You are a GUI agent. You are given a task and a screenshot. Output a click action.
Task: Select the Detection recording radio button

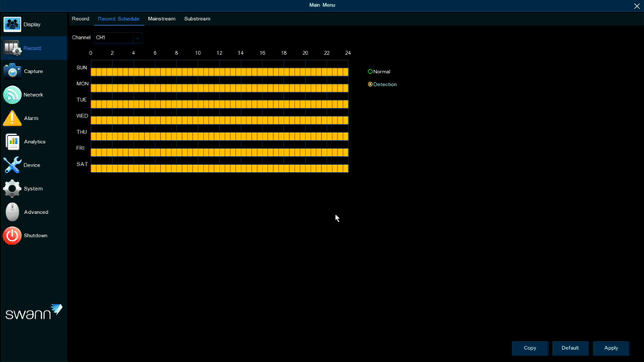coord(370,84)
